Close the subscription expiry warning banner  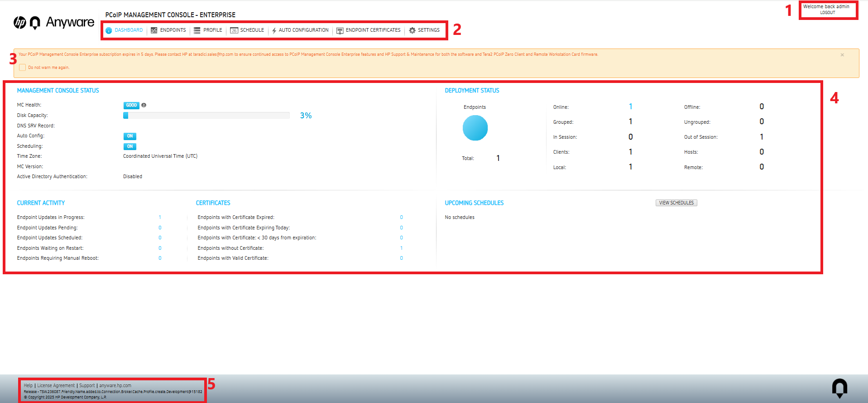[x=842, y=55]
